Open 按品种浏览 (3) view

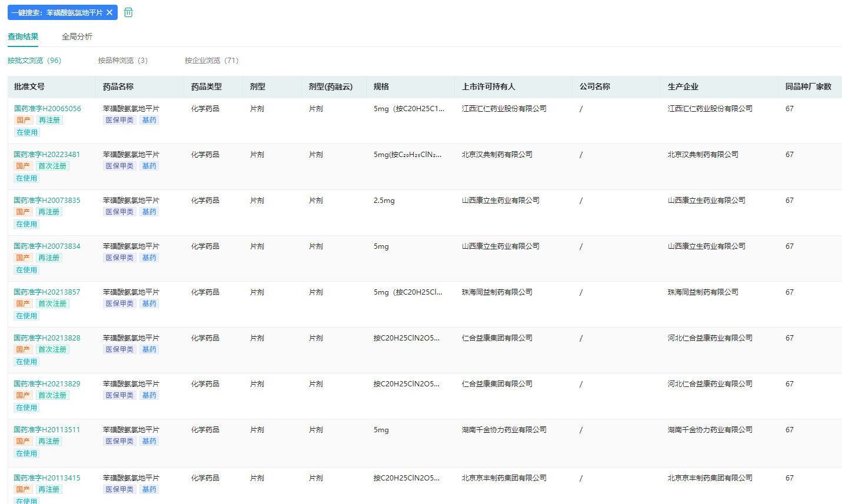click(123, 61)
